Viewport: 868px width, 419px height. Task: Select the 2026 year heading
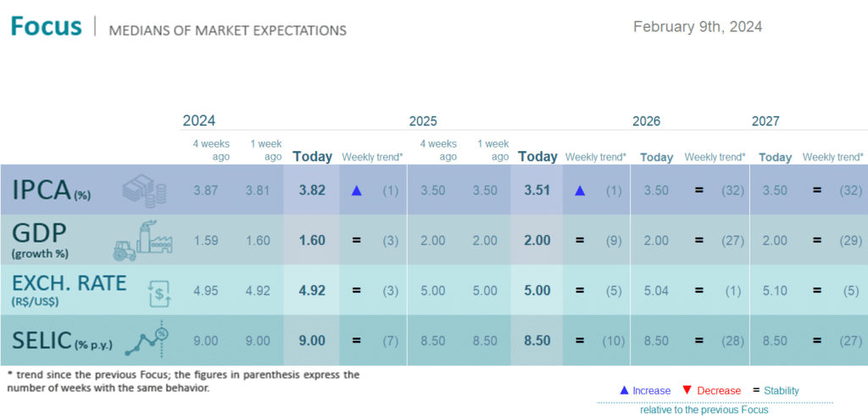pos(647,120)
